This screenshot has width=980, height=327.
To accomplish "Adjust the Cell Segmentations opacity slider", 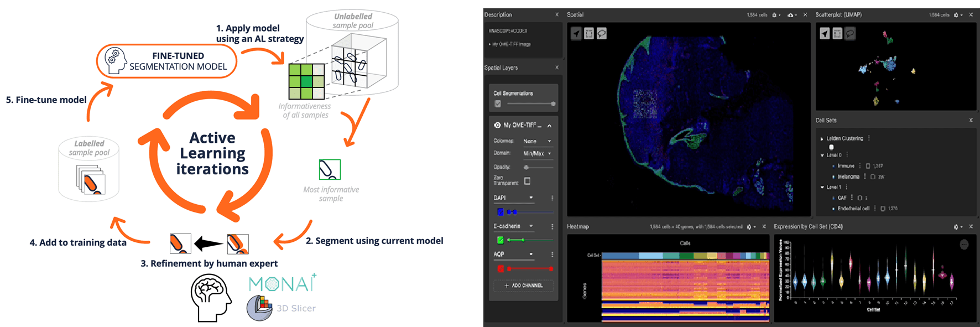I will pyautogui.click(x=530, y=103).
